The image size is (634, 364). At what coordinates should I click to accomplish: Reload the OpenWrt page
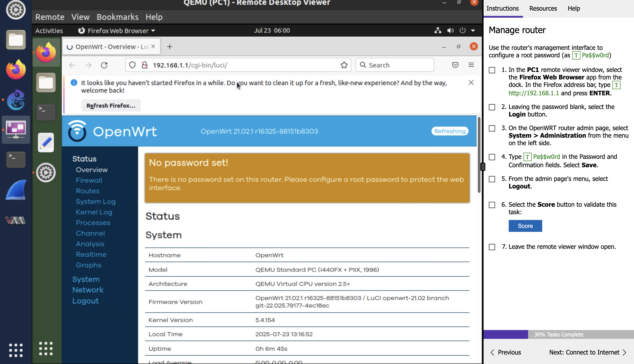[x=104, y=65]
